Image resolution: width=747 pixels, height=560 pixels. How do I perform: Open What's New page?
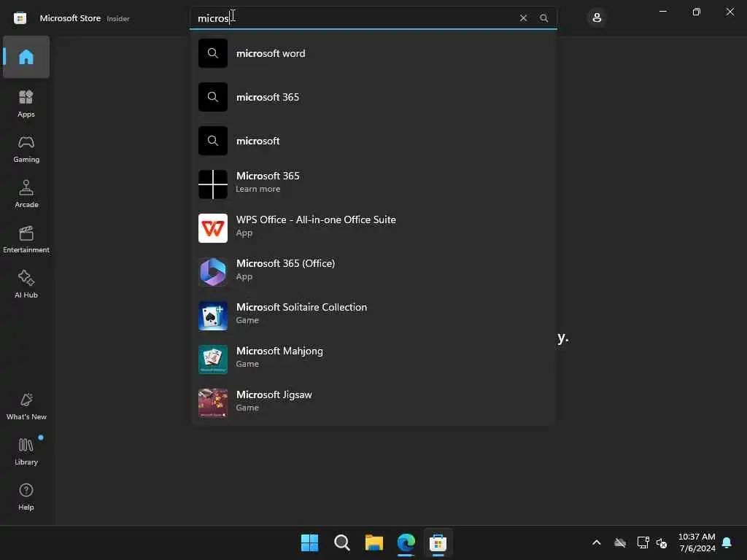26,407
